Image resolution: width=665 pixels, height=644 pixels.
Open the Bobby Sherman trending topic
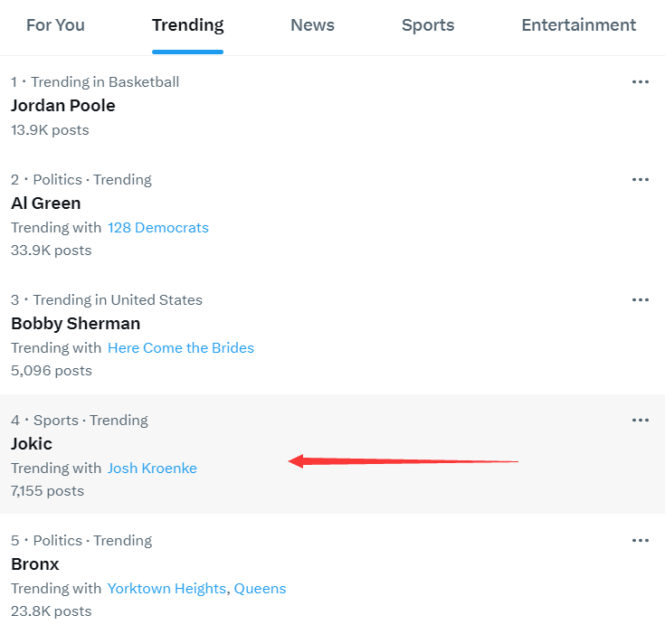pos(75,323)
